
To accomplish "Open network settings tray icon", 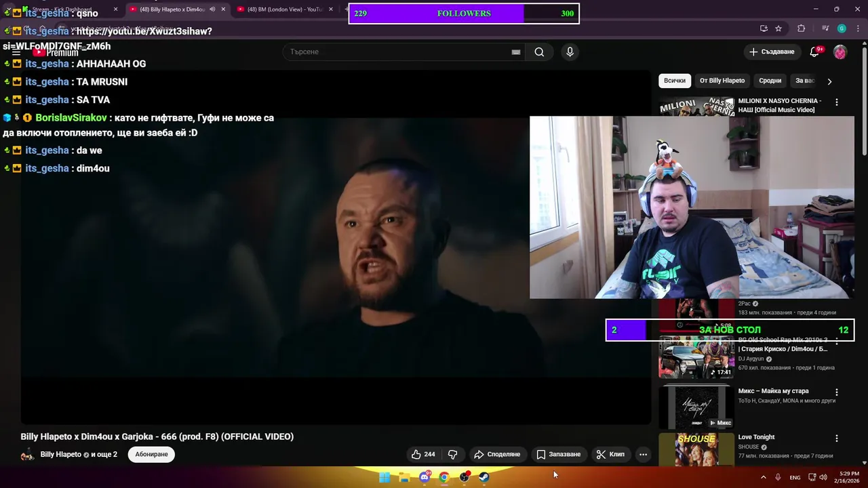I will [x=812, y=477].
